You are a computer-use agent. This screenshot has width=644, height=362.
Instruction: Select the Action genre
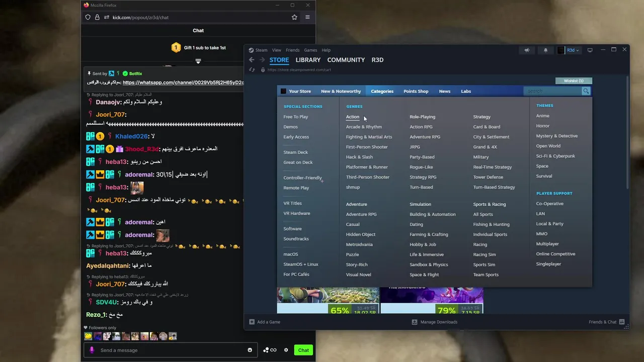tap(353, 117)
